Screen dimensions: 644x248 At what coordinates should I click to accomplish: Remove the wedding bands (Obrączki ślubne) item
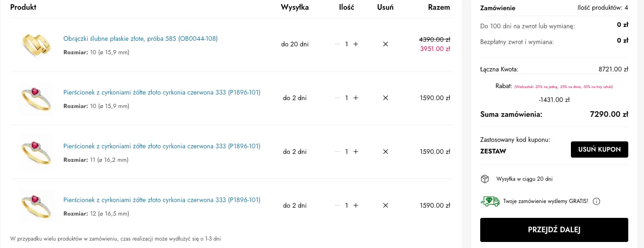click(385, 44)
